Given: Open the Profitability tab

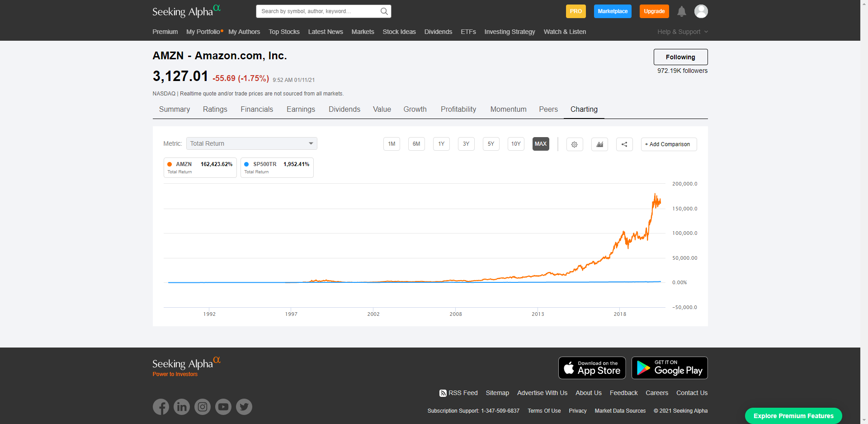Looking at the screenshot, I should [x=458, y=110].
